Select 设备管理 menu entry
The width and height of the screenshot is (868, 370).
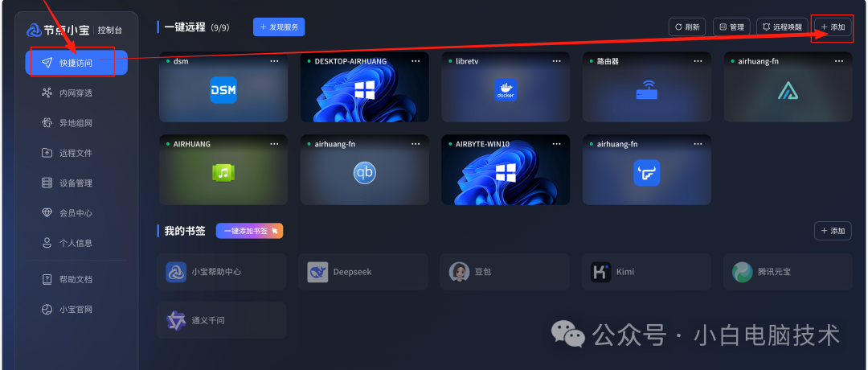[76, 183]
